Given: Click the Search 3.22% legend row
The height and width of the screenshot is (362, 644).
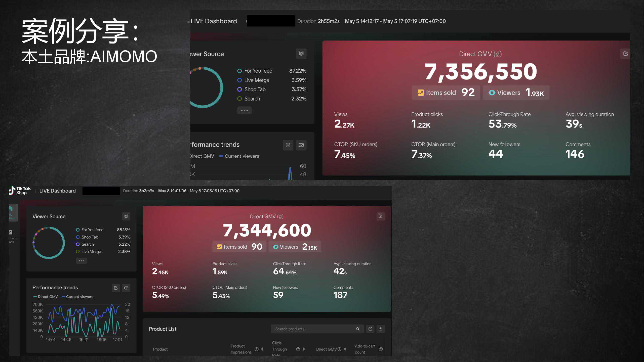Looking at the screenshot, I should pyautogui.click(x=103, y=244).
